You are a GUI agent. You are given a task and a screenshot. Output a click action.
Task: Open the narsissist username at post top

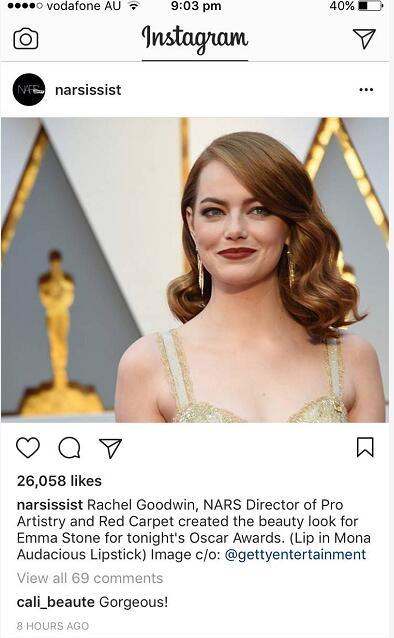(88, 90)
